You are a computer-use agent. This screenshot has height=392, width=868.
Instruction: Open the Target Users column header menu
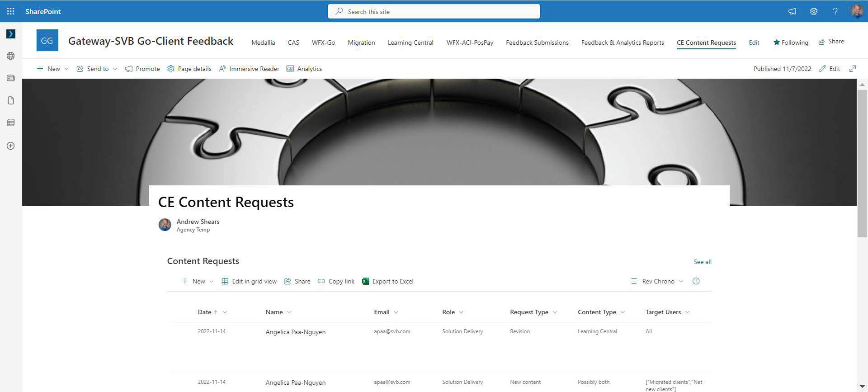pos(668,312)
